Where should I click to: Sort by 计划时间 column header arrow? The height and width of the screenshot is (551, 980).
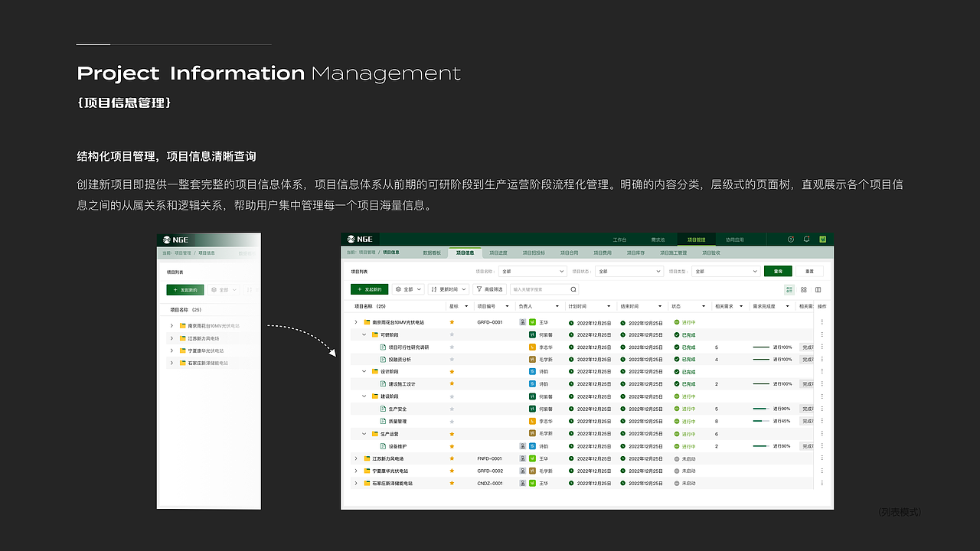coord(609,306)
